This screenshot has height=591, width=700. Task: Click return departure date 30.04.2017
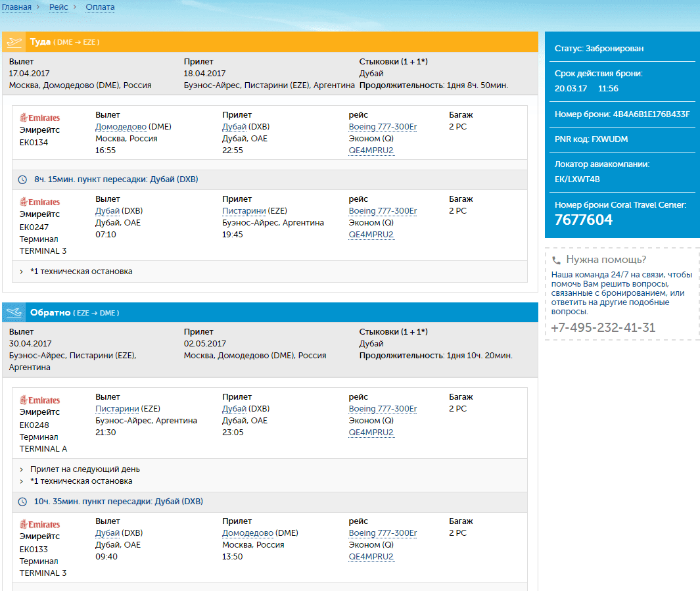30,343
